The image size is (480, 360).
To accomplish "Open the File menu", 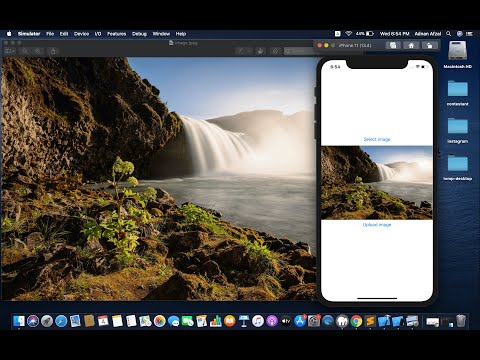I will [50, 34].
